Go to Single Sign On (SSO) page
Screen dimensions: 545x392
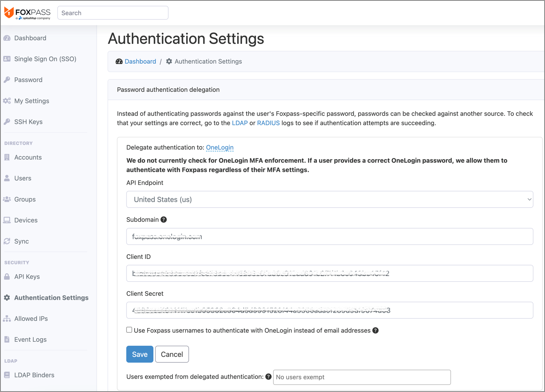[x=45, y=59]
